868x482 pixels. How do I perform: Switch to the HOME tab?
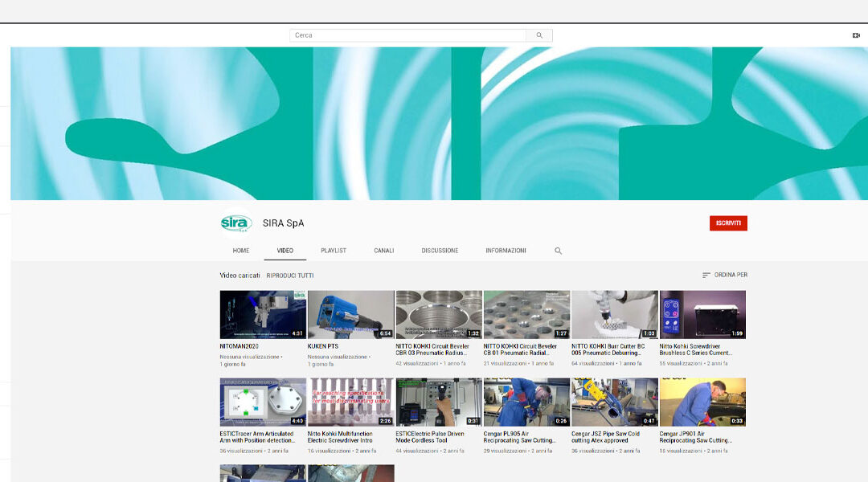[241, 251]
